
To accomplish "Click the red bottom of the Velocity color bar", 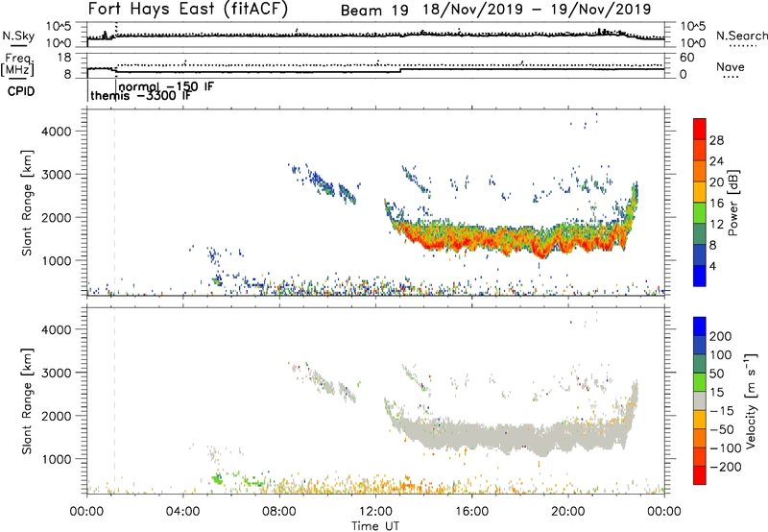I will pos(700,475).
